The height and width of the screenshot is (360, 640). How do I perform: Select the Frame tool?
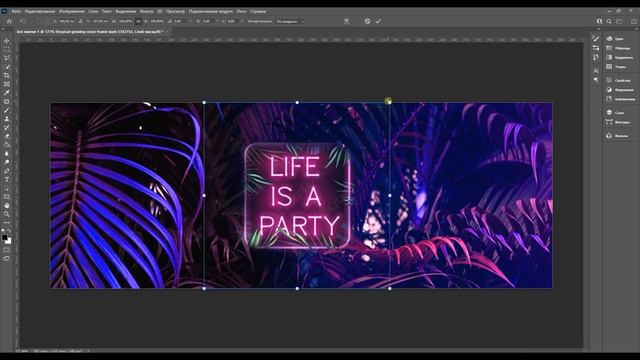tap(7, 84)
